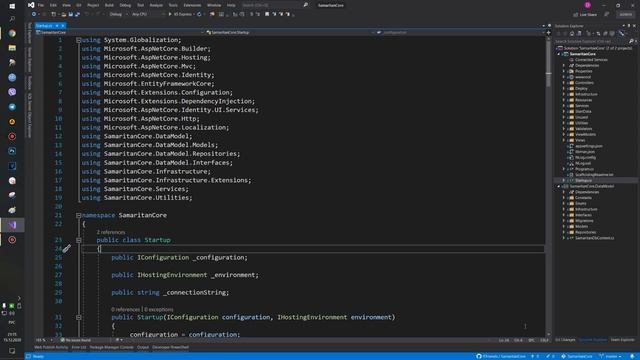The height and width of the screenshot is (360, 640).
Task: Switch to the Team Explorer tab
Action: pyautogui.click(x=622, y=340)
